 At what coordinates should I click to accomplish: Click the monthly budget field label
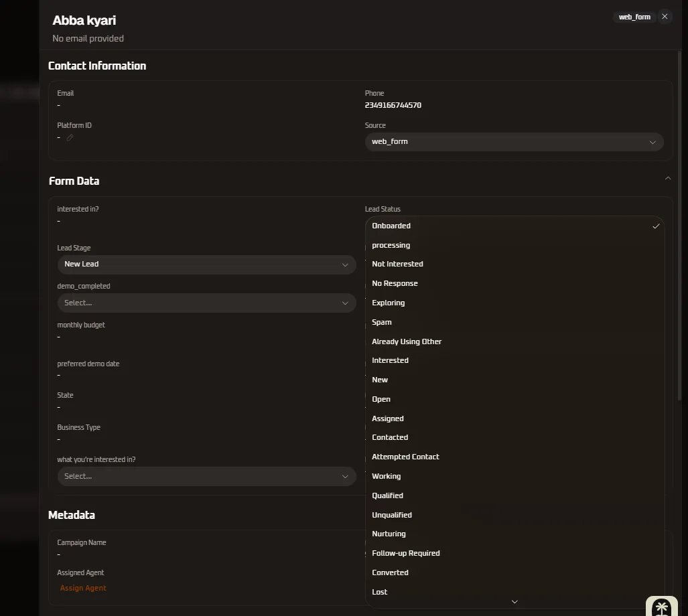(x=81, y=325)
